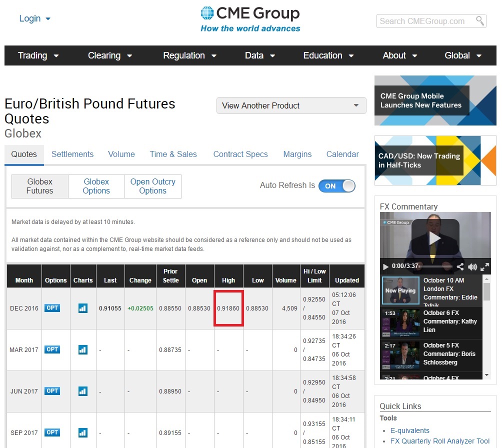
Task: Share the FX Commentary video
Action: pyautogui.click(x=460, y=266)
